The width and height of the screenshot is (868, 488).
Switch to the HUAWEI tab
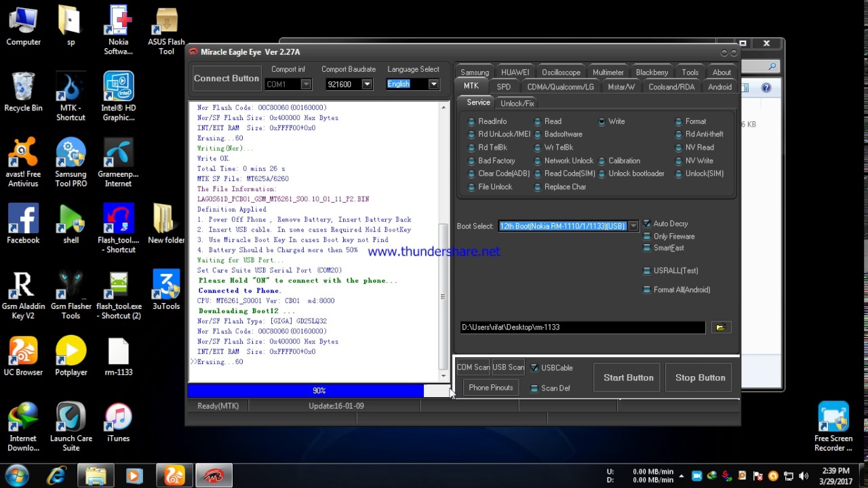click(x=515, y=73)
